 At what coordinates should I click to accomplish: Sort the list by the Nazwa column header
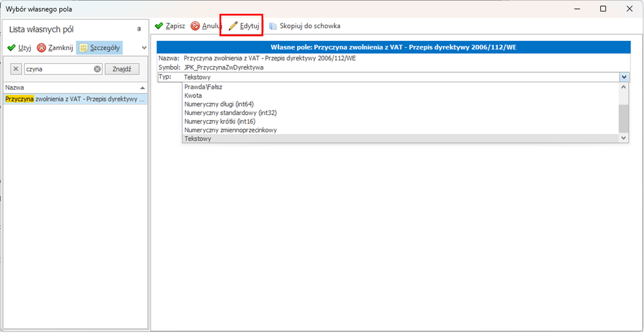coord(71,87)
